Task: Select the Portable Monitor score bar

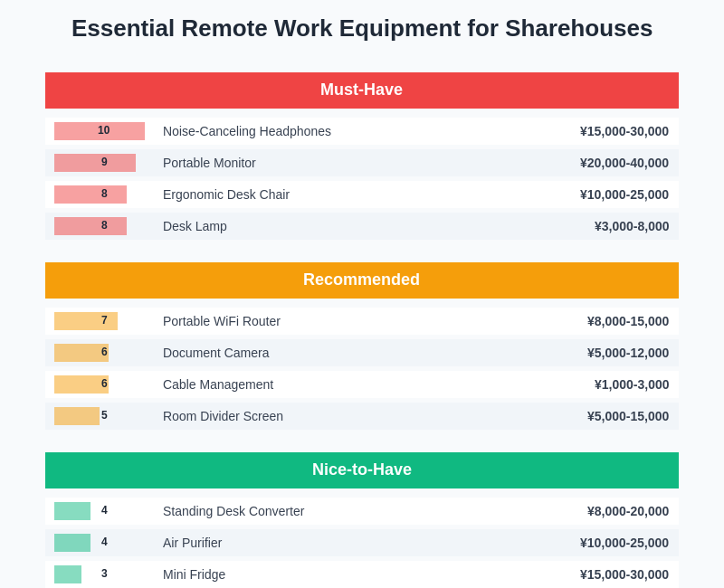Action: (x=95, y=163)
